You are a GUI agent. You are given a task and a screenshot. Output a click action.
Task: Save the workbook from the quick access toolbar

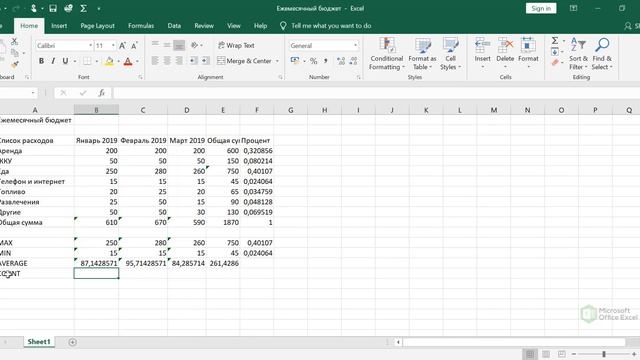[x=53, y=8]
